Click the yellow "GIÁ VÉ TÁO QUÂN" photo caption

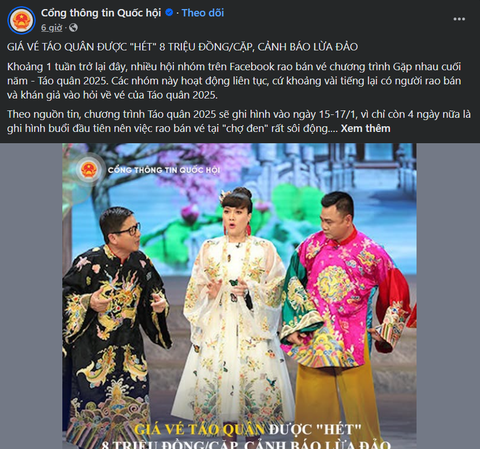199,430
